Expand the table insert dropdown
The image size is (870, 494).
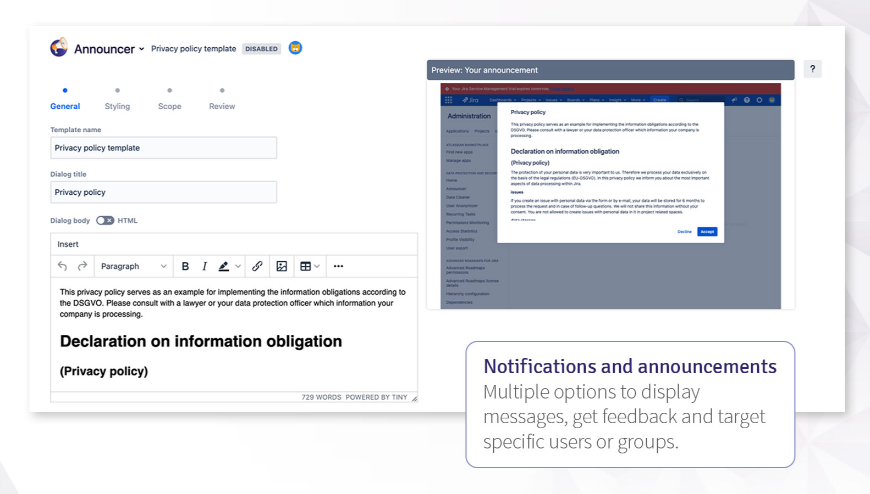pos(310,266)
